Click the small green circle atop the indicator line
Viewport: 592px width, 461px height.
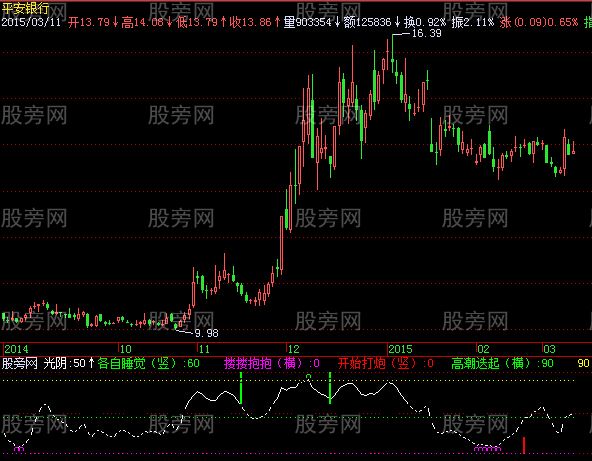click(x=308, y=376)
